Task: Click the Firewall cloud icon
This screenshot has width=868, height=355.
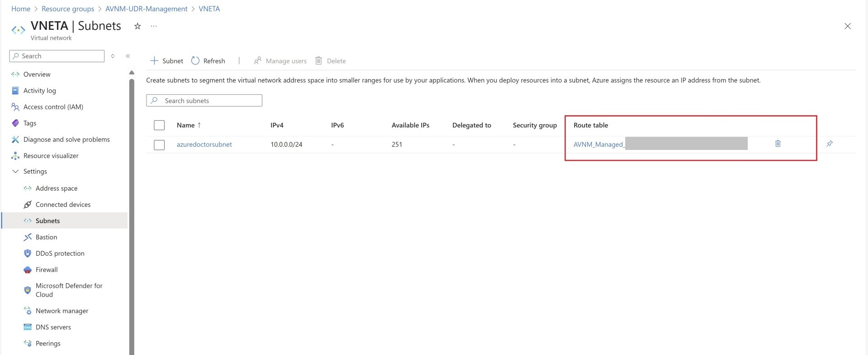Action: pyautogui.click(x=28, y=270)
